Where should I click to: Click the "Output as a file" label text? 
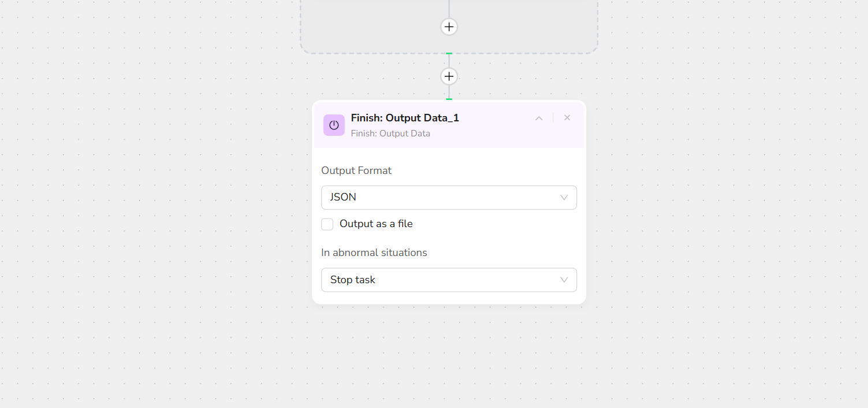[376, 224]
